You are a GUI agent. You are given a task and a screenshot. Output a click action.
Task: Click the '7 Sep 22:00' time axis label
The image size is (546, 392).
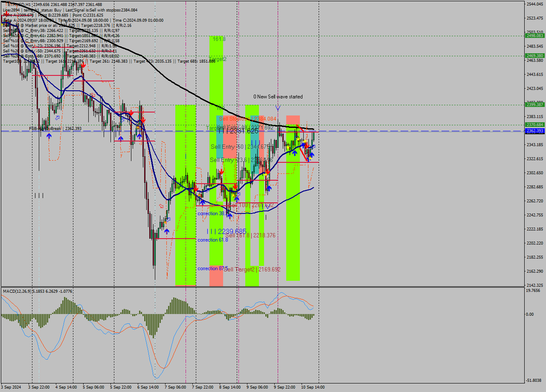tap(203, 387)
